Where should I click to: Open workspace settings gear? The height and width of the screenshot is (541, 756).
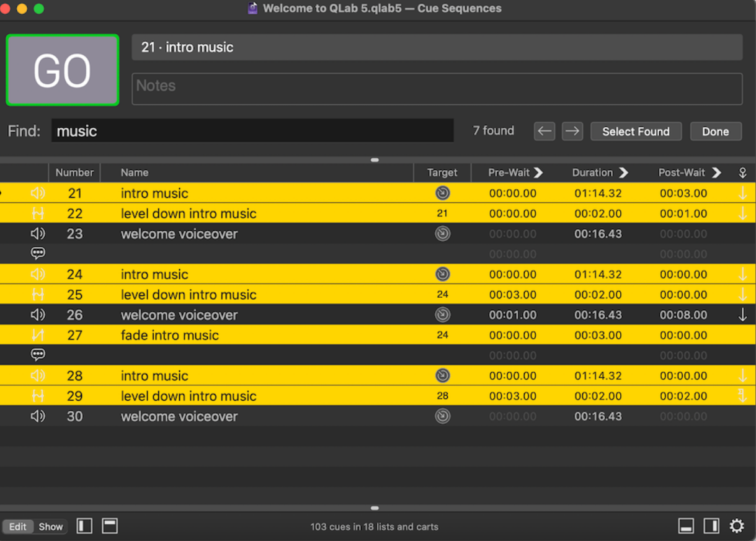click(737, 526)
